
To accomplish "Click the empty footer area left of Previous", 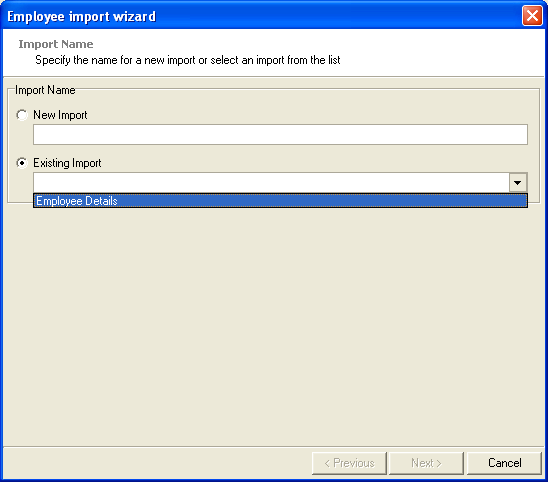I will click(x=157, y=463).
